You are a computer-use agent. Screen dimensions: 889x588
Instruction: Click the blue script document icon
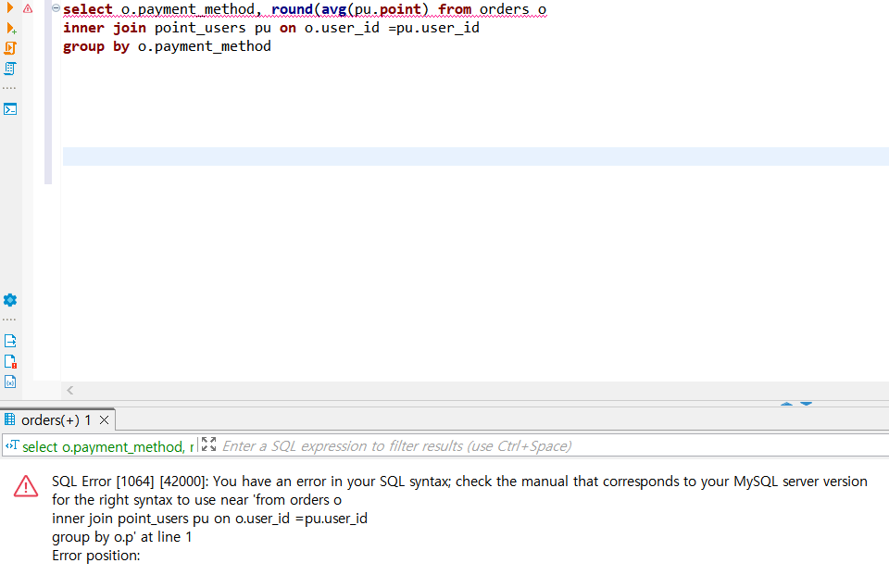(10, 69)
